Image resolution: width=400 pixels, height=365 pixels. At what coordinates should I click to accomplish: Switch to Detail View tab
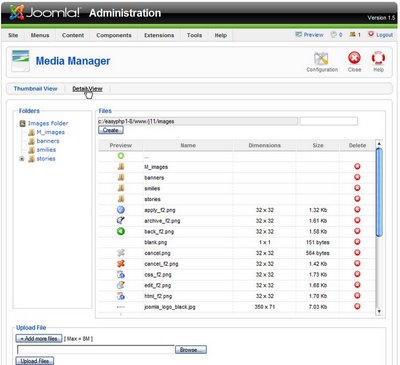click(87, 89)
